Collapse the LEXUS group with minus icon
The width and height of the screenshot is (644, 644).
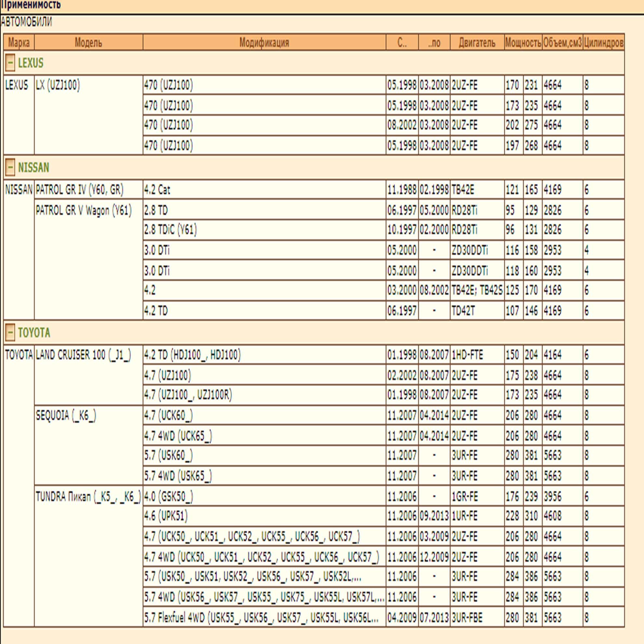10,63
